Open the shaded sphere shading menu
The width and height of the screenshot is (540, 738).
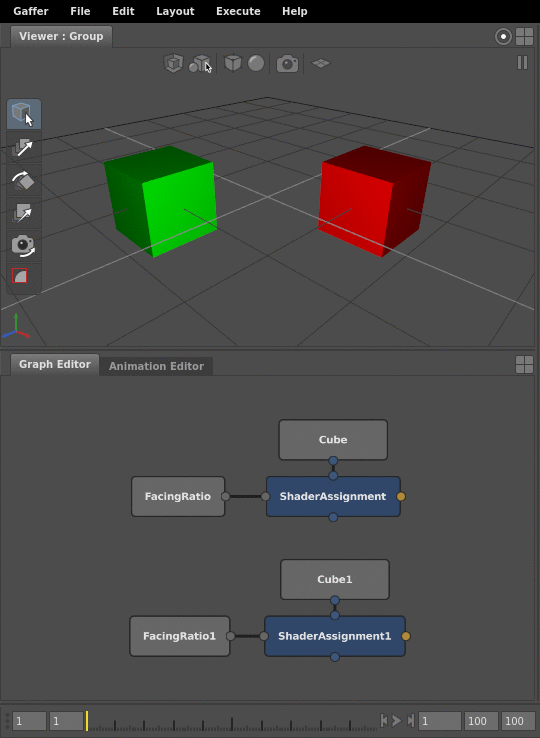click(x=256, y=63)
